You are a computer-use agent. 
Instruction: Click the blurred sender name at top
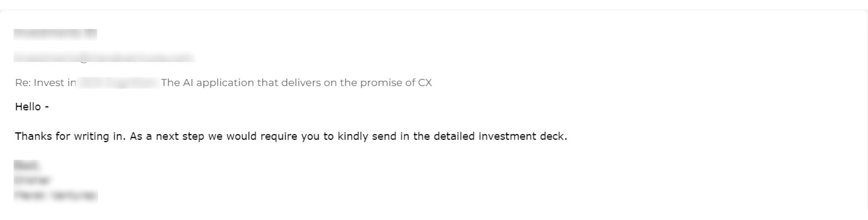(55, 34)
